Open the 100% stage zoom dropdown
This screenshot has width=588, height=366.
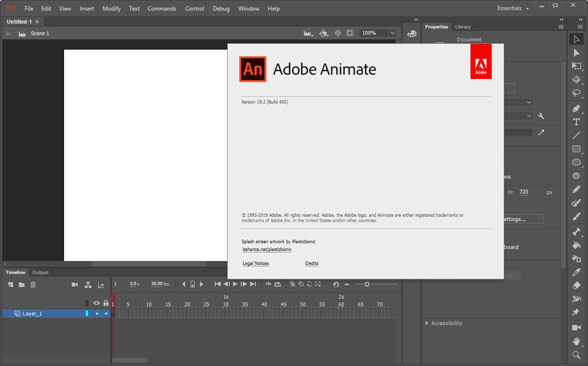pyautogui.click(x=392, y=33)
